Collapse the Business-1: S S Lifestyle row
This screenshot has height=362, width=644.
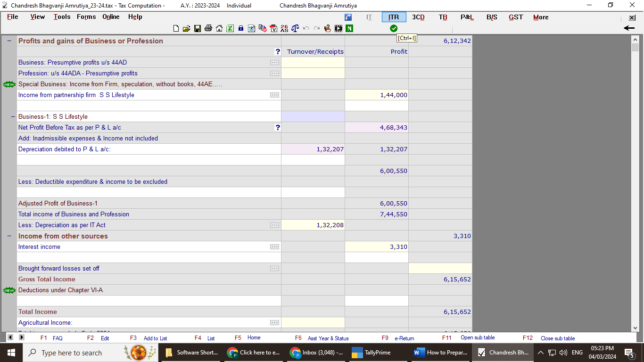[13, 117]
